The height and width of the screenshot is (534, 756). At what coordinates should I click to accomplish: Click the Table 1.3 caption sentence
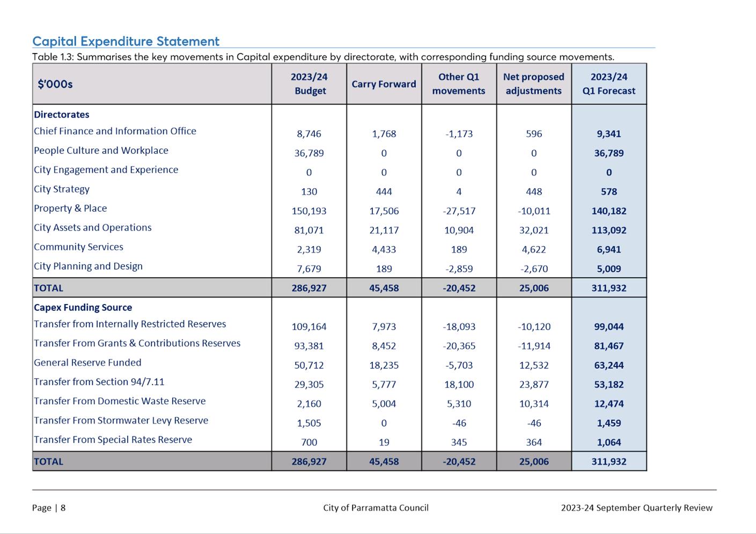(323, 57)
